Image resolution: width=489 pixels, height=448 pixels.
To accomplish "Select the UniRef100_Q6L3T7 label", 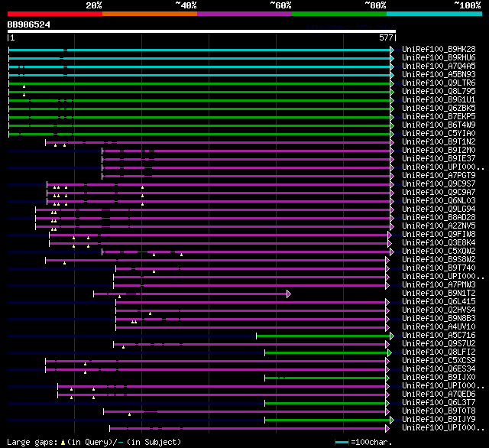I will pyautogui.click(x=439, y=403).
